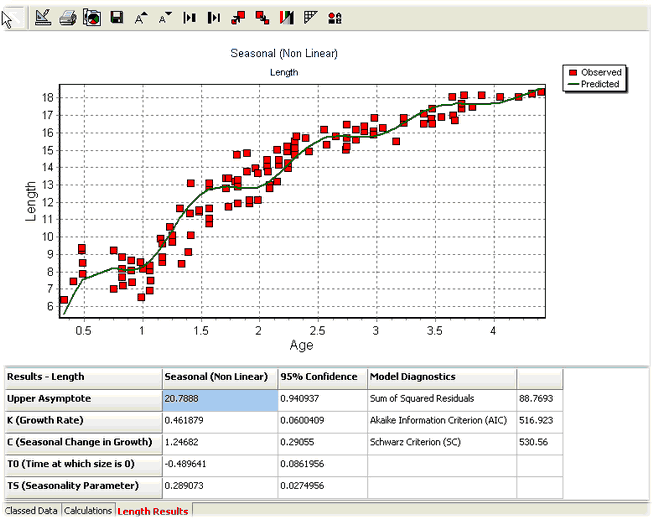Click the residuals value 88.7693
This screenshot has width=654, height=520.
point(540,400)
